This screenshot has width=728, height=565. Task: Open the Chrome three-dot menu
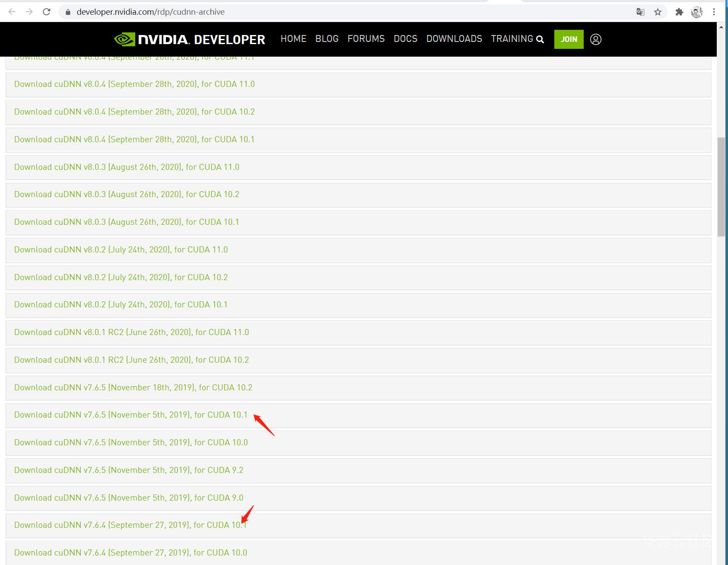pyautogui.click(x=714, y=12)
